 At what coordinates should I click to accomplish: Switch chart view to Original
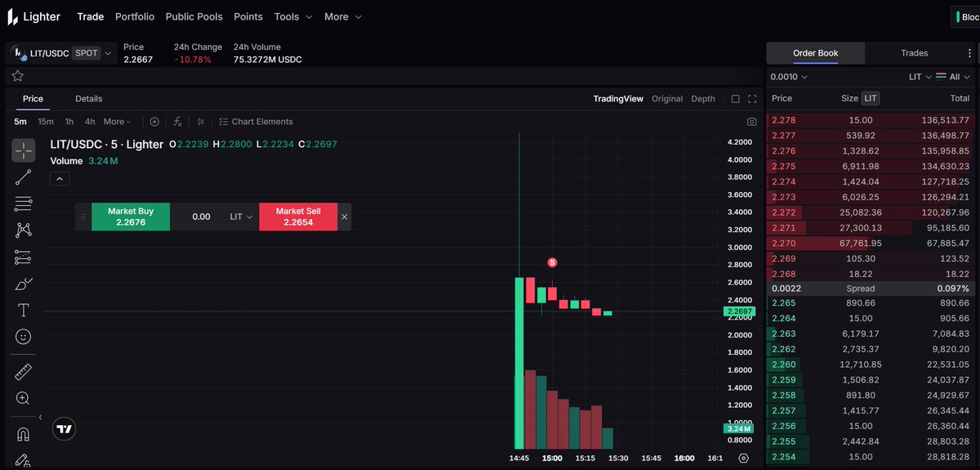coord(667,99)
